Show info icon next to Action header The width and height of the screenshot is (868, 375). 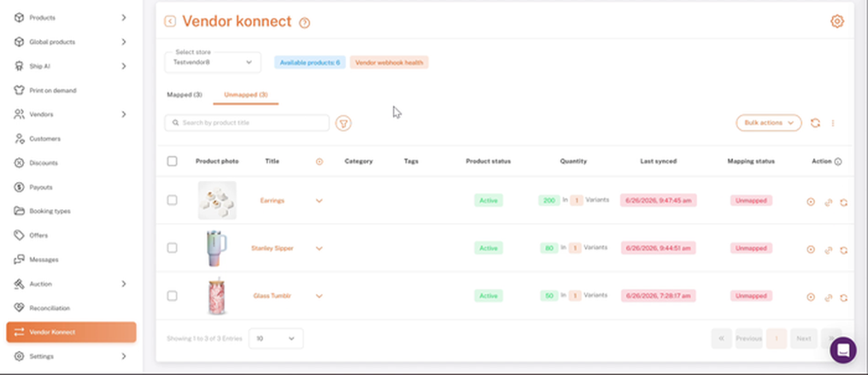click(x=838, y=161)
